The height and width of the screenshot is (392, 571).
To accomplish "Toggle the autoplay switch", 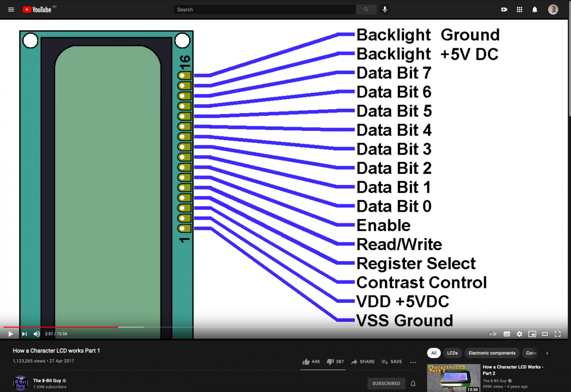I will point(493,334).
